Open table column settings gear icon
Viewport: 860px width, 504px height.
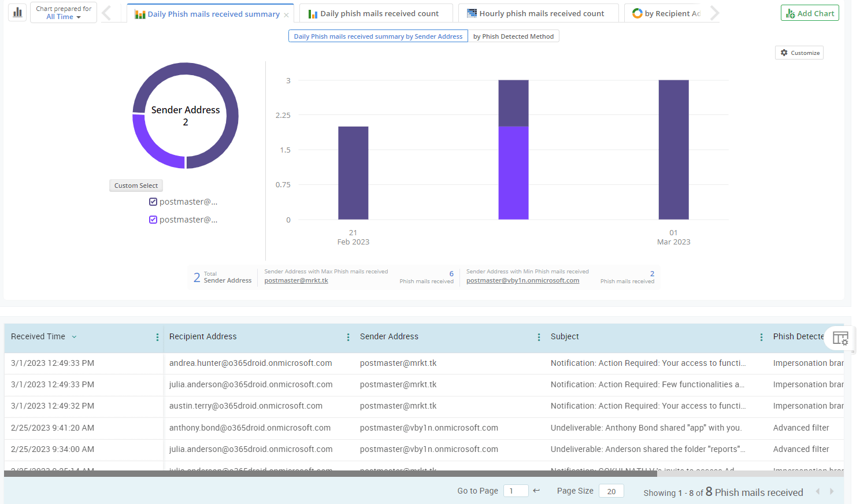(x=840, y=338)
